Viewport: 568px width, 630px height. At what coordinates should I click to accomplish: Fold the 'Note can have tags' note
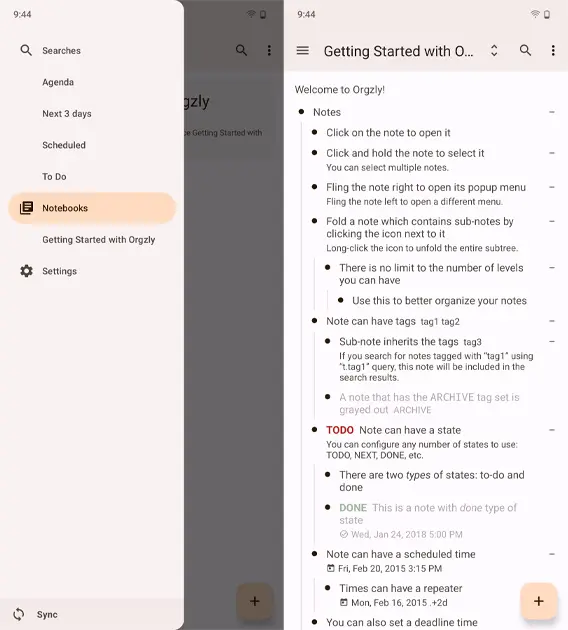click(x=552, y=321)
